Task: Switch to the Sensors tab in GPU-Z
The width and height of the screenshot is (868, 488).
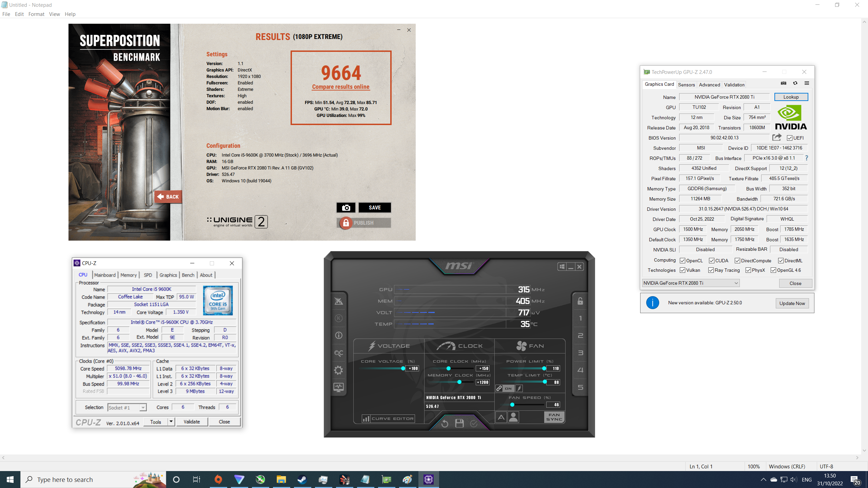Action: (686, 85)
